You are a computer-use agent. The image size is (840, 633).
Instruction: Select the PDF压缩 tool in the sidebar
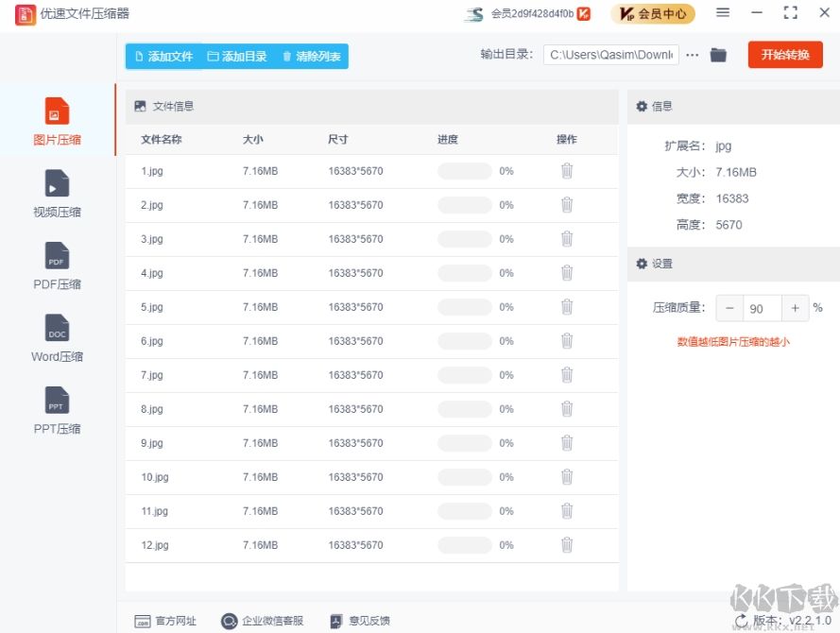click(56, 266)
